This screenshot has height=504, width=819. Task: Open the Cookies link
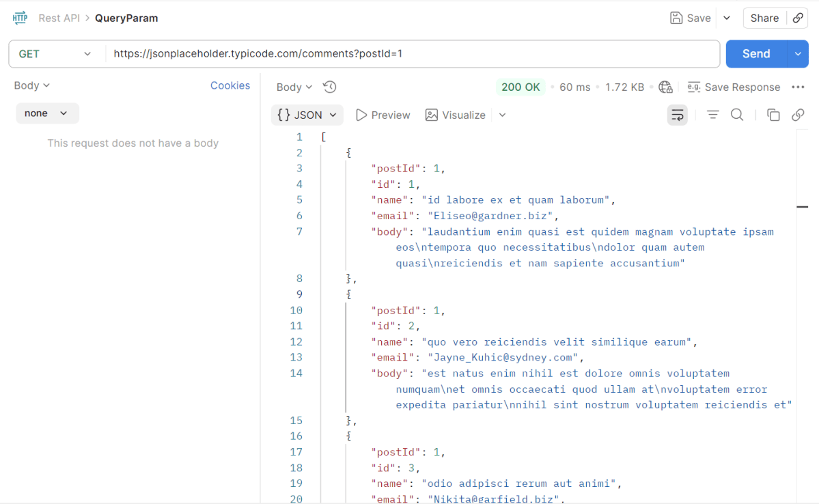pos(230,85)
